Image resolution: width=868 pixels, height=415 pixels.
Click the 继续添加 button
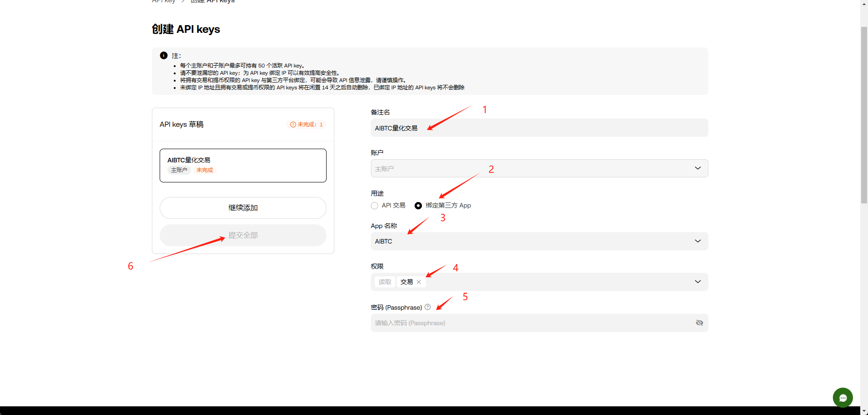point(243,208)
